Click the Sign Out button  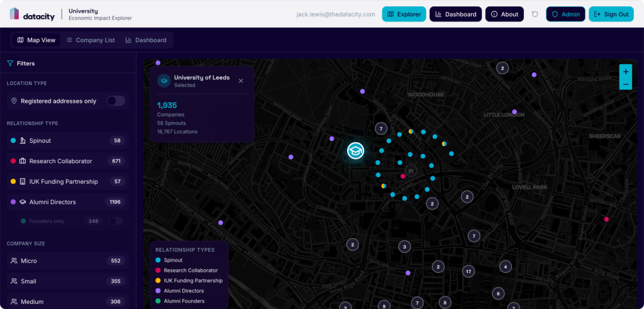pos(611,14)
